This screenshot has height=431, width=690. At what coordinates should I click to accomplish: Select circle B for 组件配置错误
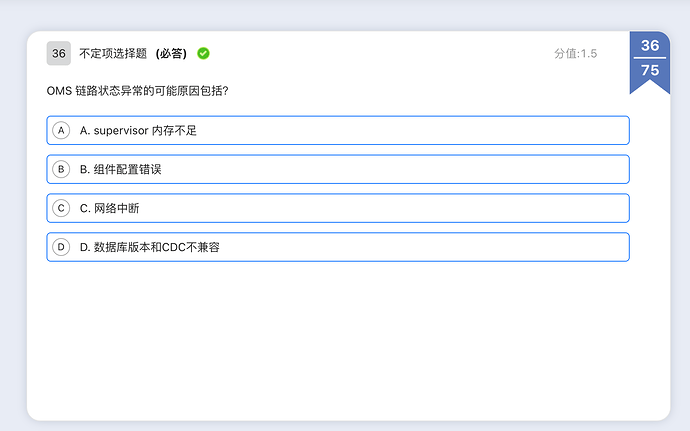coord(61,169)
